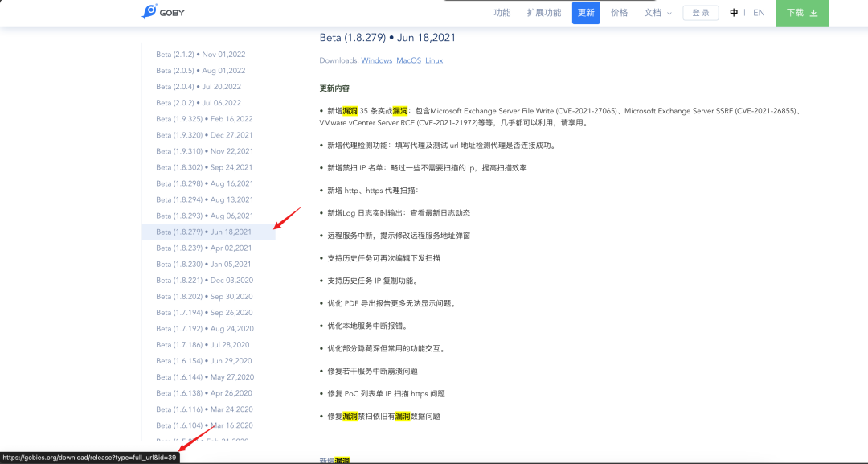Select Beta (1.8.302) Sep 24,2021 release
The height and width of the screenshot is (464, 868).
(x=203, y=166)
